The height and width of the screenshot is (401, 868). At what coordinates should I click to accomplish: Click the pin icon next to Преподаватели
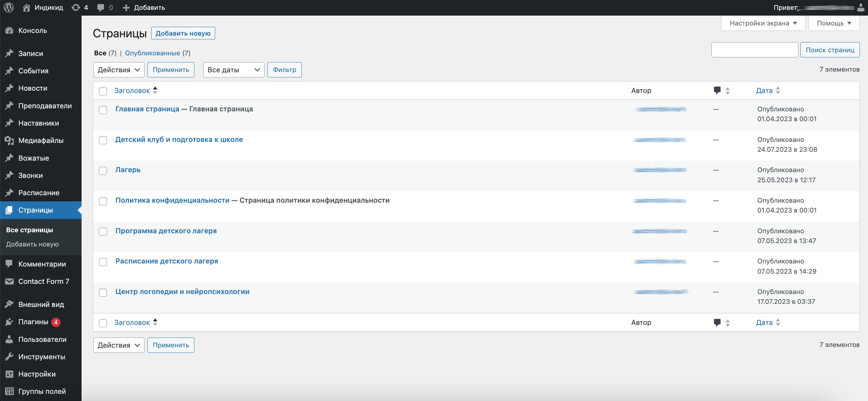9,106
